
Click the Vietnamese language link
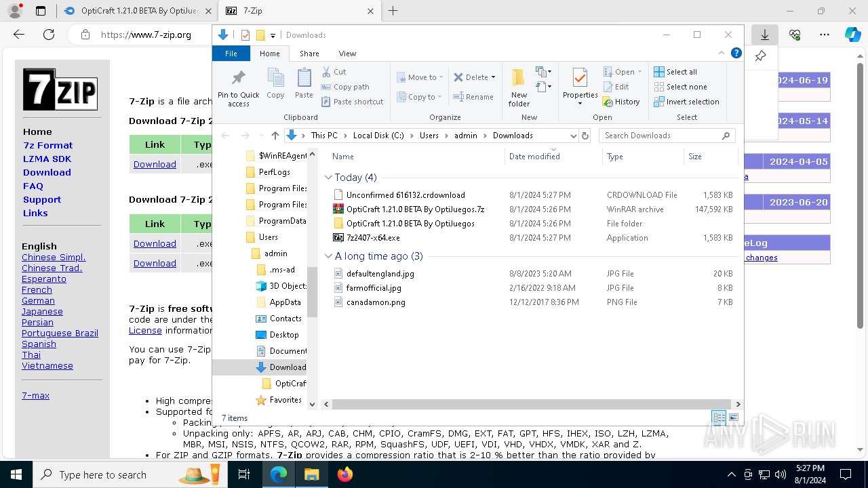point(47,366)
